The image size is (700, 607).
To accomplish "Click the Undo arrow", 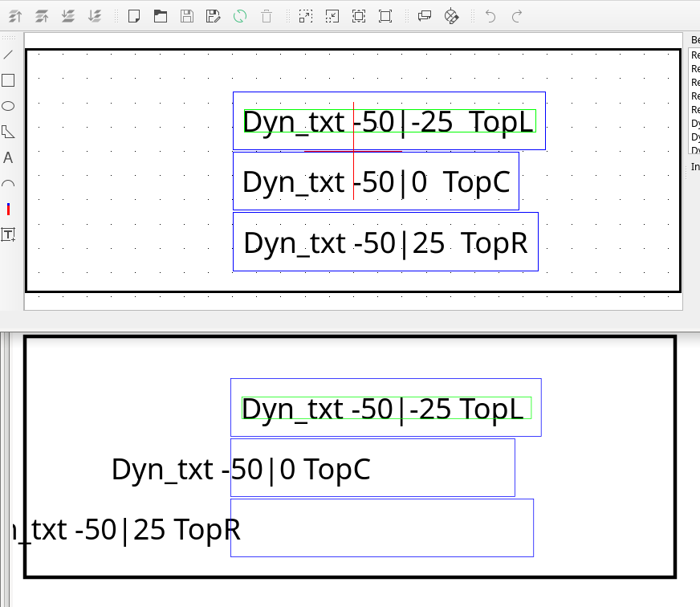I will [x=490, y=16].
